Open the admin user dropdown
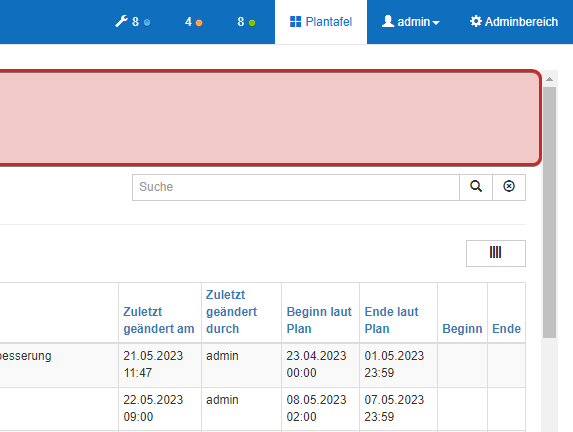The height and width of the screenshot is (432, 573). point(411,22)
